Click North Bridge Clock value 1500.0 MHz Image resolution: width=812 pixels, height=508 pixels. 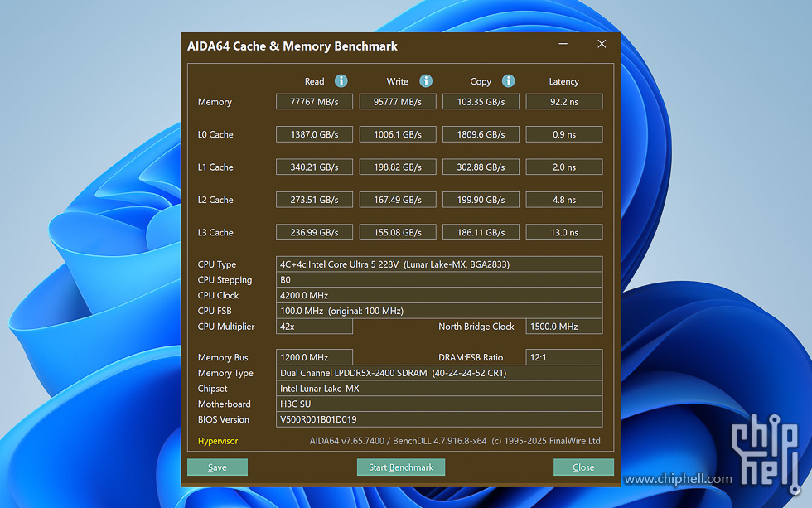point(564,327)
